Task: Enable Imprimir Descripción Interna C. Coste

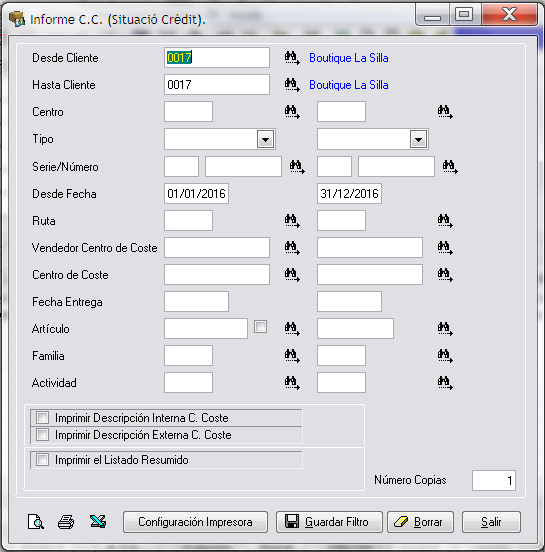Action: [x=43, y=418]
